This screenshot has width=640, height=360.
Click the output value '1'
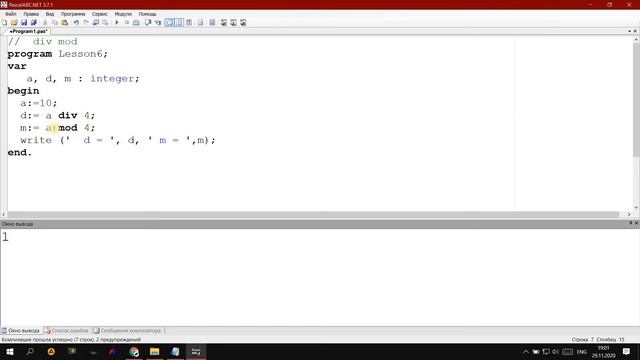[5, 237]
